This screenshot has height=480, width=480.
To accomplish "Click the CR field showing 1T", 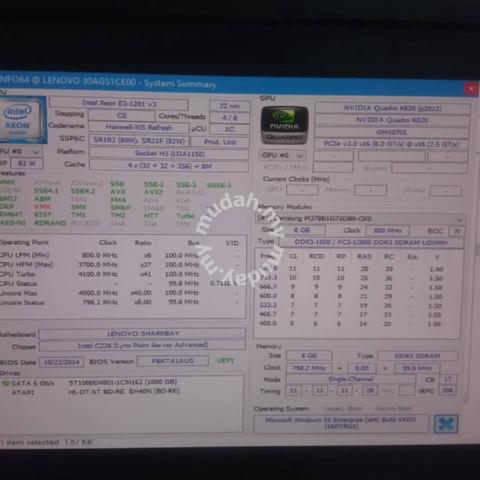I will click(448, 379).
